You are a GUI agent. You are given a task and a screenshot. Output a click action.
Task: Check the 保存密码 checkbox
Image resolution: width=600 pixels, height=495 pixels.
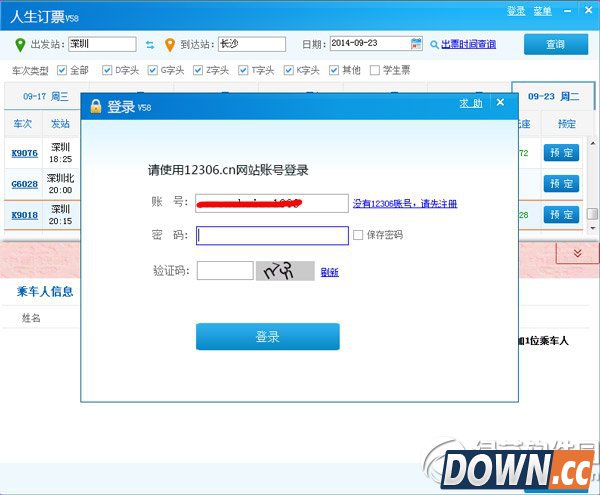coord(358,235)
